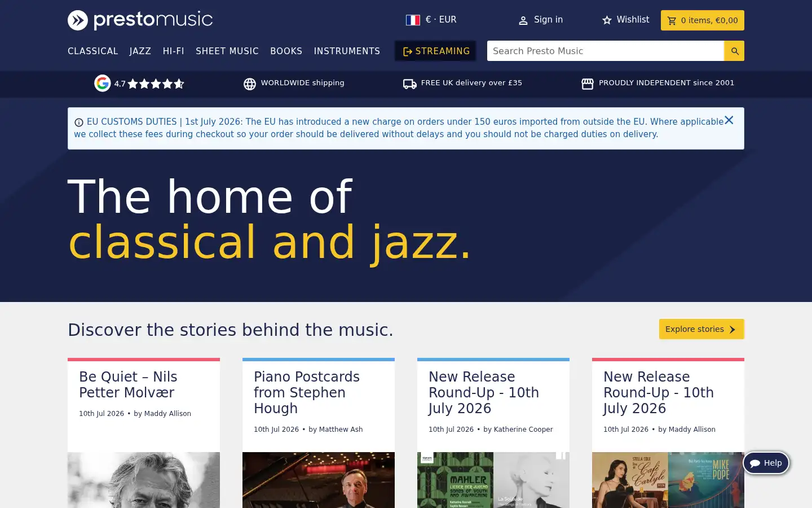The height and width of the screenshot is (508, 812).
Task: Click into the Search Presto Music field
Action: (606, 51)
